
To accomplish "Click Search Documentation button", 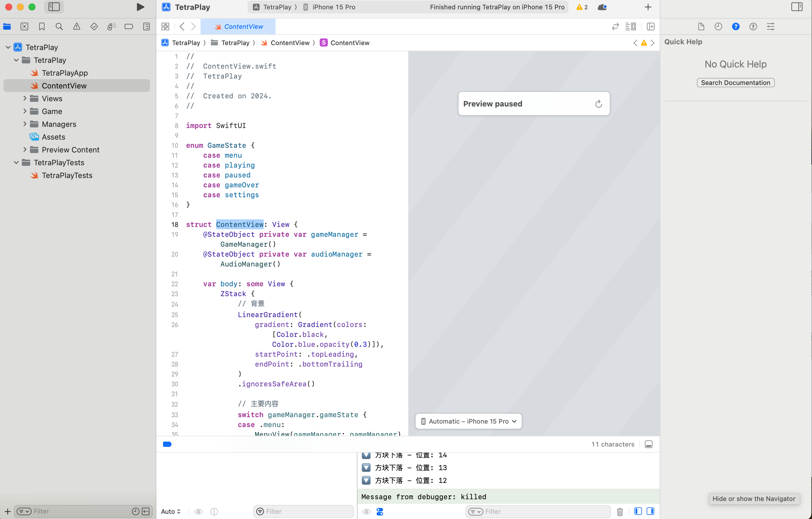I will (736, 83).
